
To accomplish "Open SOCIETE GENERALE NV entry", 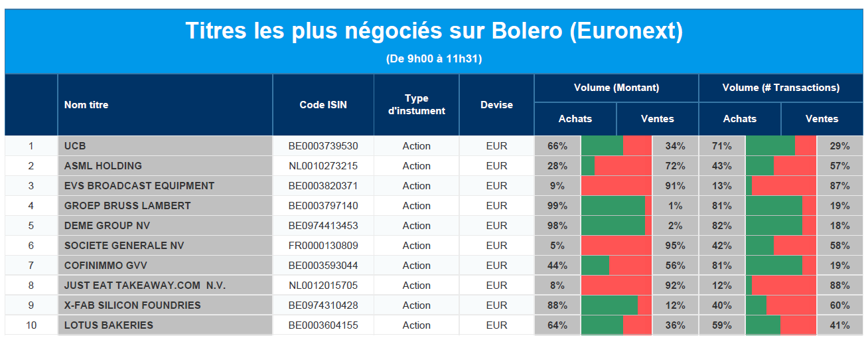I will click(124, 246).
